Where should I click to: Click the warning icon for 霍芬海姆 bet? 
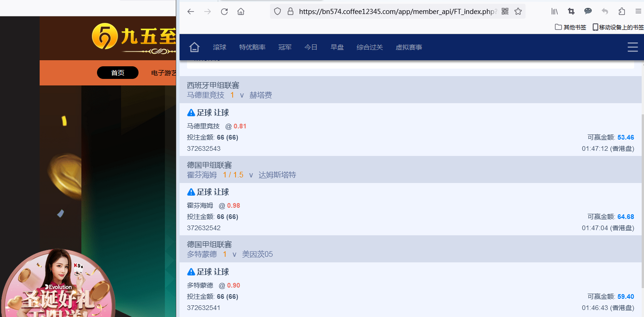[x=191, y=192]
